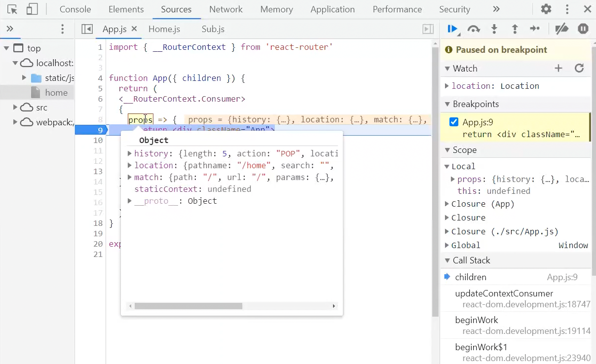Refresh watch expressions
The height and width of the screenshot is (364, 596).
579,69
